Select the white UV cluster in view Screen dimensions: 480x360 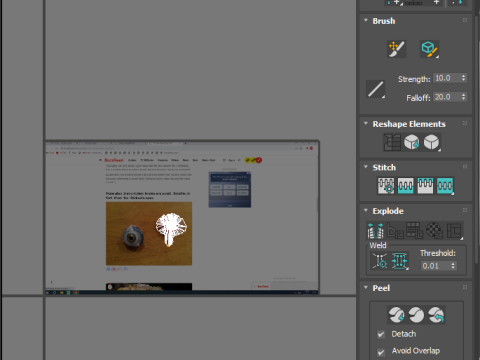tap(171, 229)
